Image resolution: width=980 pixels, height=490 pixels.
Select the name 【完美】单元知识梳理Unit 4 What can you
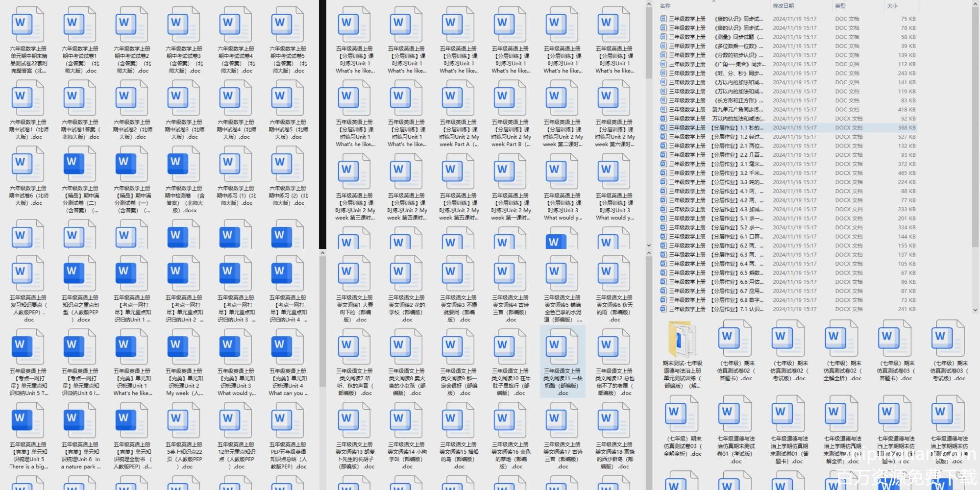click(x=288, y=382)
